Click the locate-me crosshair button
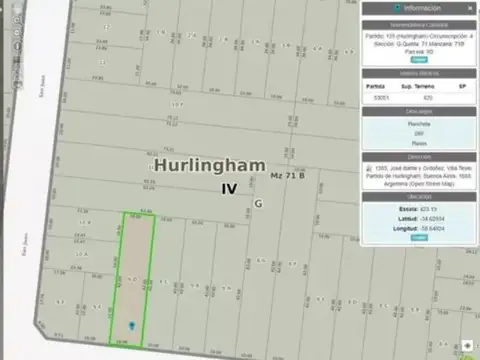This screenshot has width=480, height=360. click(467, 346)
